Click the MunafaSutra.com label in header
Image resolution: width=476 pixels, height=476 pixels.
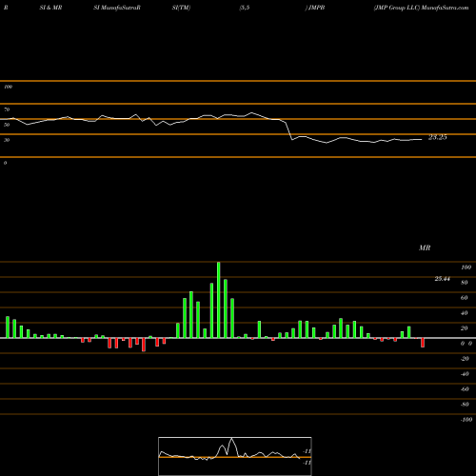445,8
